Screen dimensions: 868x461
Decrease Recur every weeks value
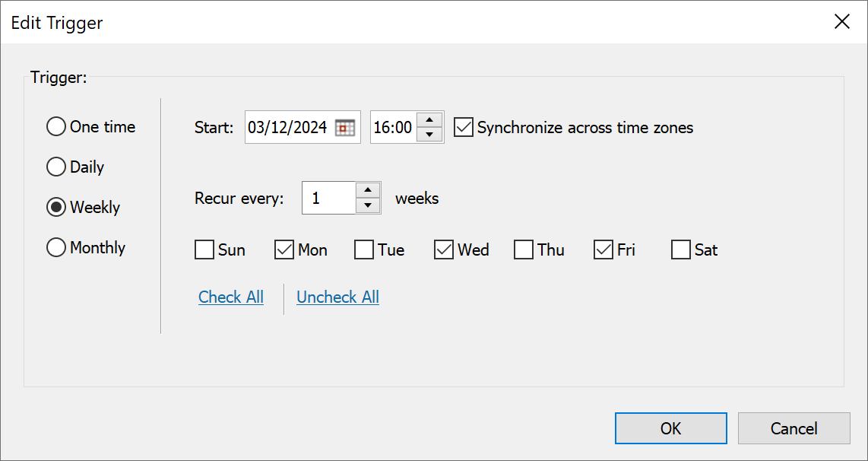[x=368, y=205]
